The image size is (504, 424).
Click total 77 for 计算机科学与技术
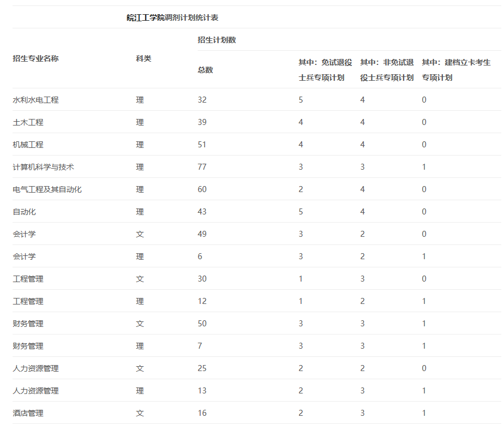tap(202, 167)
